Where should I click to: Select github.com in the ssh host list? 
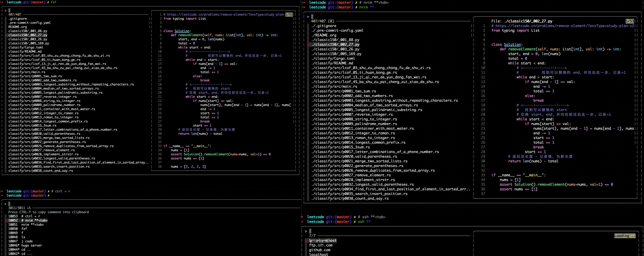click(319, 250)
